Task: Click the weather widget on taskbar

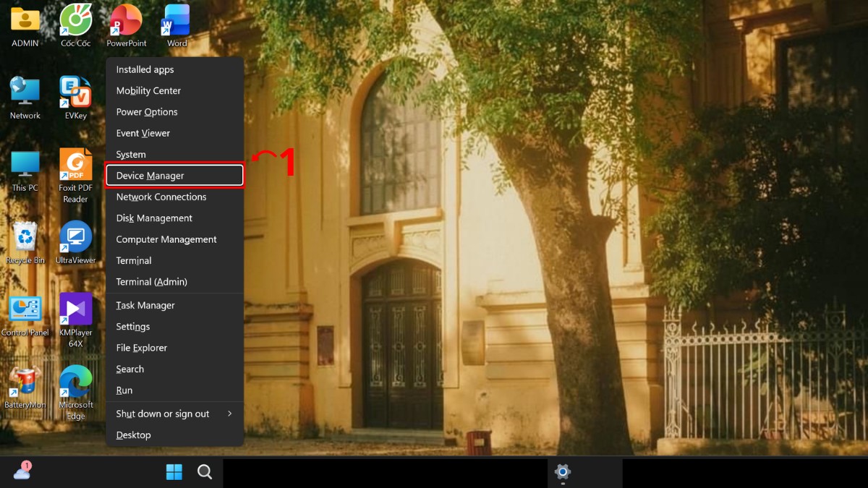Action: (22, 471)
